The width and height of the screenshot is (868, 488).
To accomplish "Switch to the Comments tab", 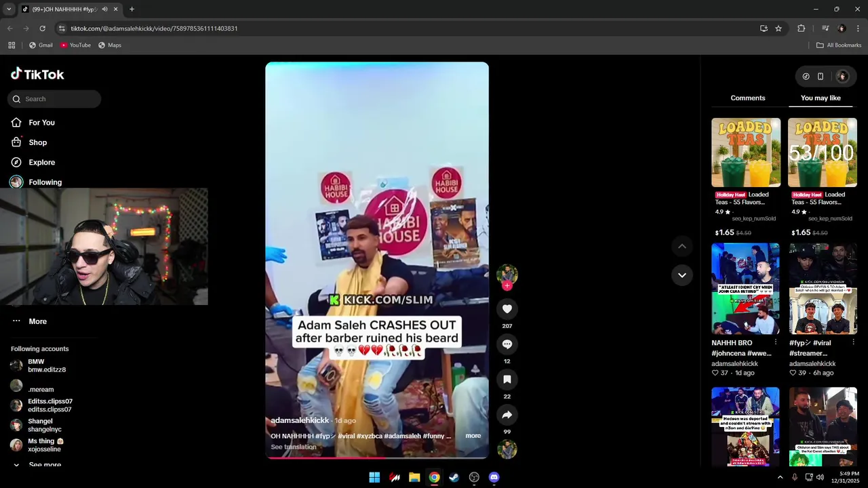I will 748,98.
